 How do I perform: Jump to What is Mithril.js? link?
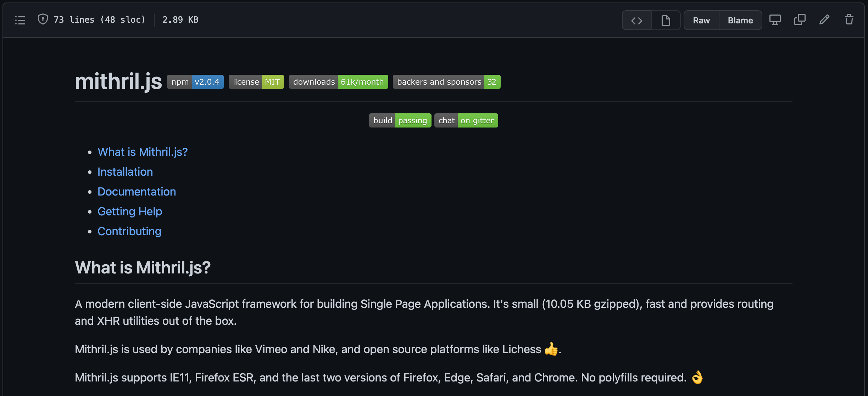tap(143, 152)
